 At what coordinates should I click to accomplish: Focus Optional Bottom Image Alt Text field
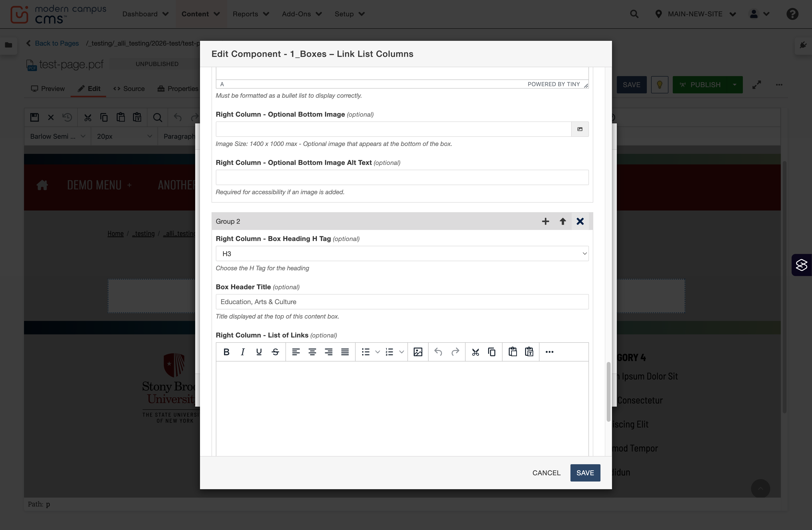point(402,177)
